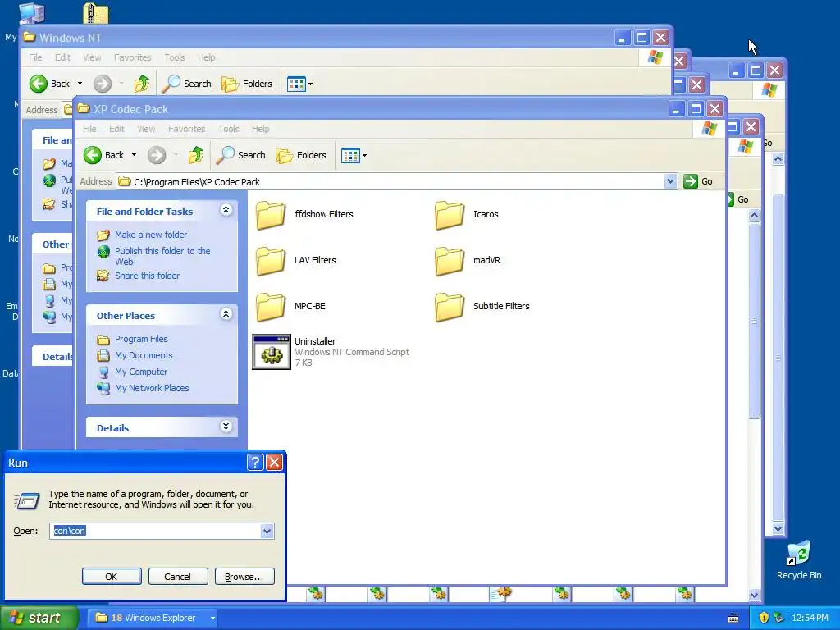The height and width of the screenshot is (630, 840).
Task: Select the Subtitle Filters folder
Action: click(482, 307)
